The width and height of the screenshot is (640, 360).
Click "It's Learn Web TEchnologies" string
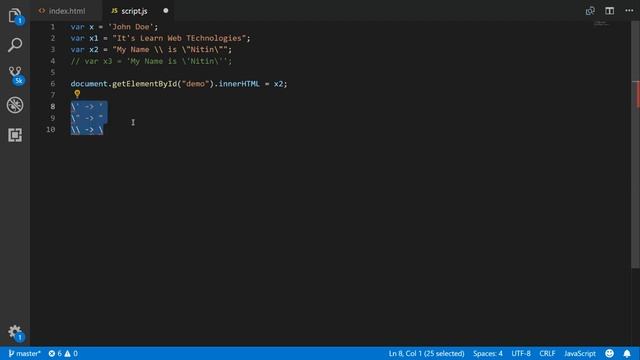click(x=179, y=38)
